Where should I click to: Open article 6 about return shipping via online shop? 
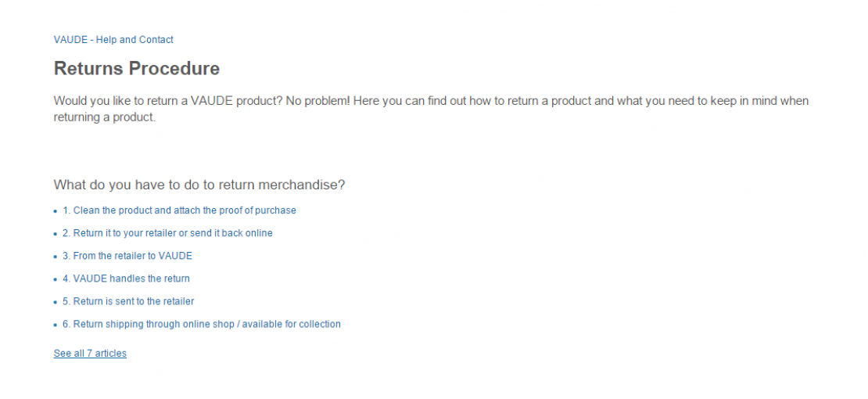coord(202,324)
